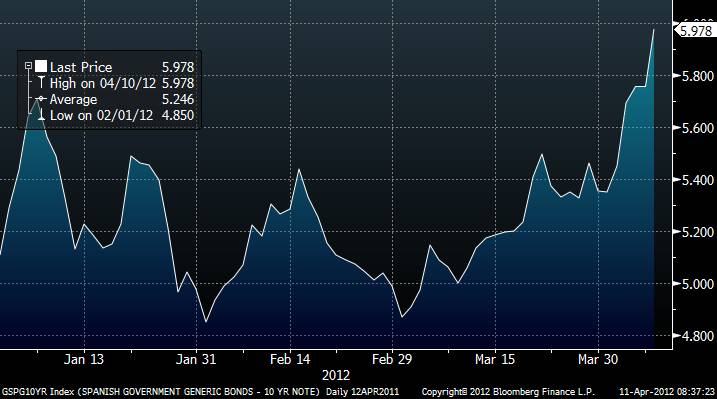This screenshot has width=717, height=399.
Task: Click the Jan 13 date label
Action: pyautogui.click(x=84, y=359)
